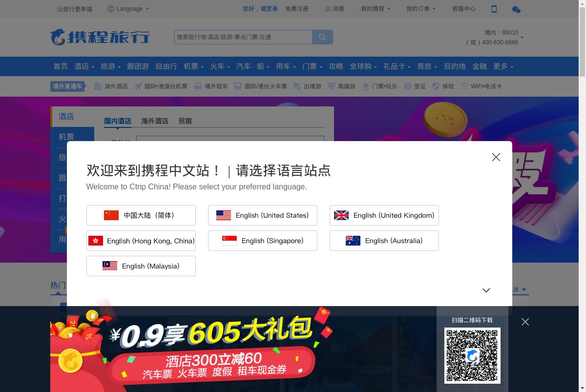
Task: Open 自由行 in main navigation
Action: click(166, 66)
